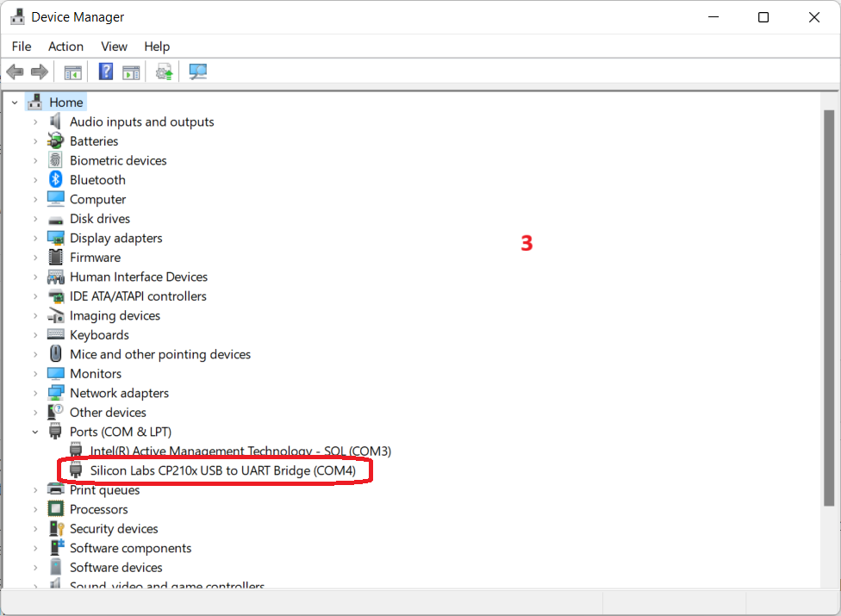Screen dimensions: 841x616
Task: Click the forward navigation arrow
Action: point(39,72)
